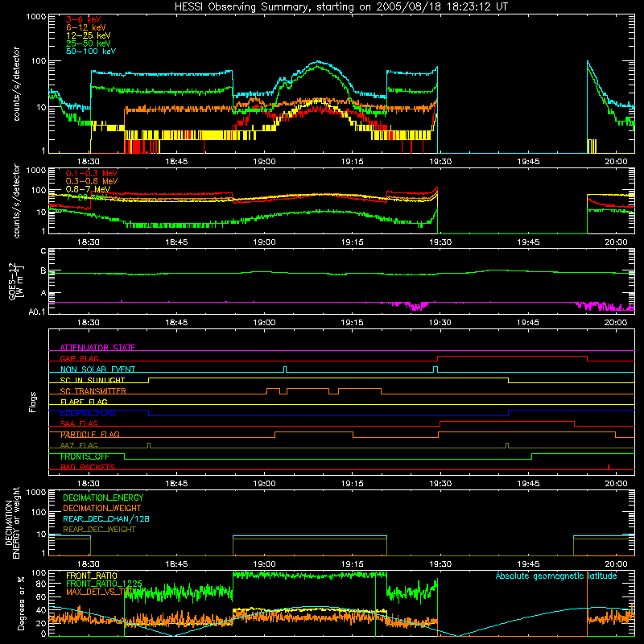644x644 pixels.
Task: Click the 19:30 tick under the GOES panel
Action: tap(440, 323)
